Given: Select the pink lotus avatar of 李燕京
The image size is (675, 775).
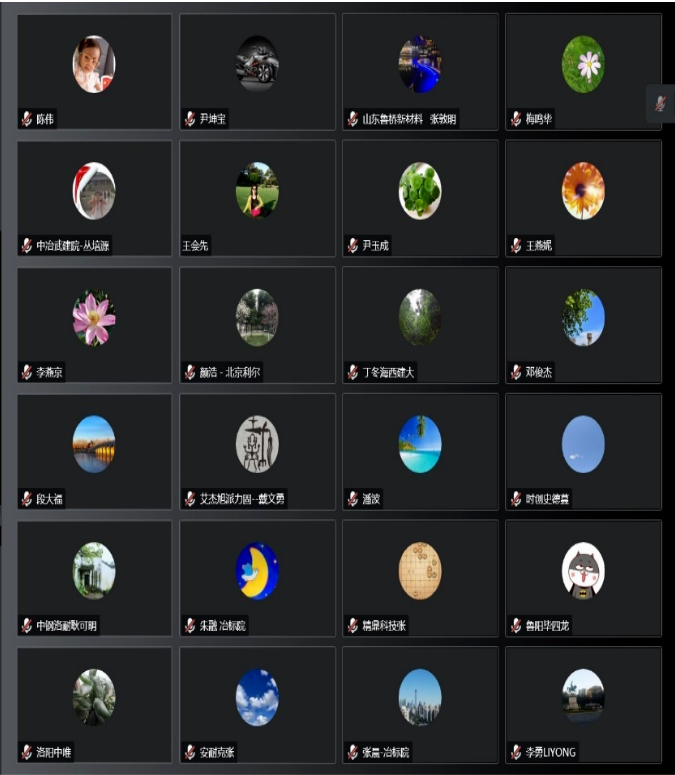Looking at the screenshot, I should point(94,317).
